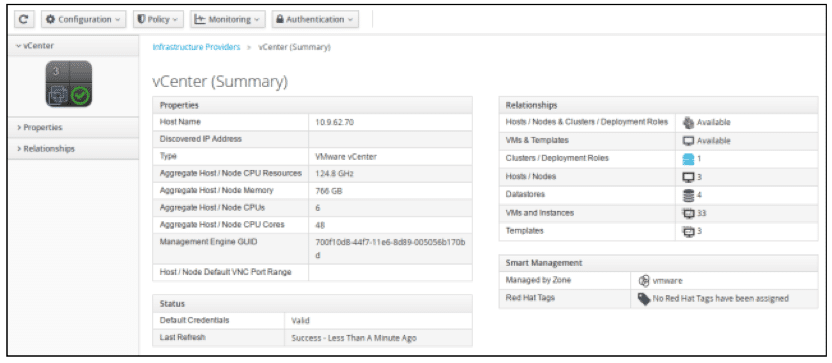Click the 124.8 GHz CPU resources value
The width and height of the screenshot is (832, 363).
pos(334,174)
